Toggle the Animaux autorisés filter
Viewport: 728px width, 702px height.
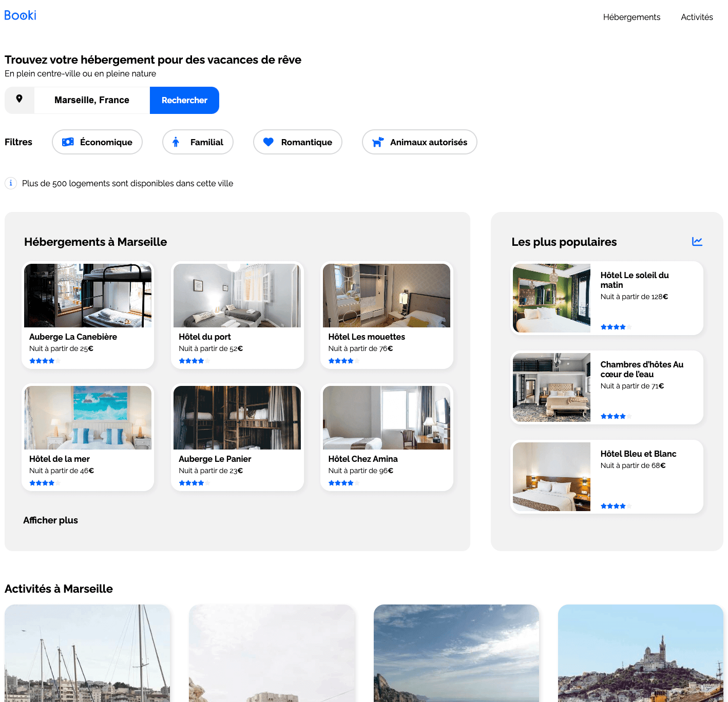point(419,142)
